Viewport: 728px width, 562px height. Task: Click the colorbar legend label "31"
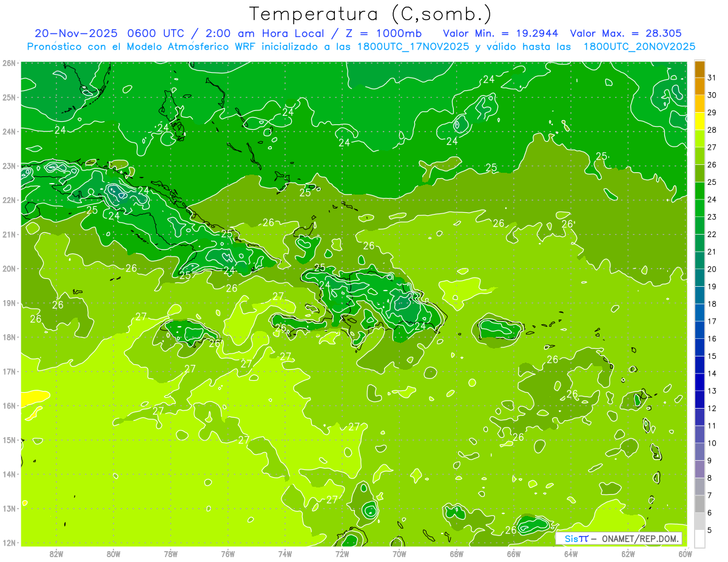(x=712, y=78)
